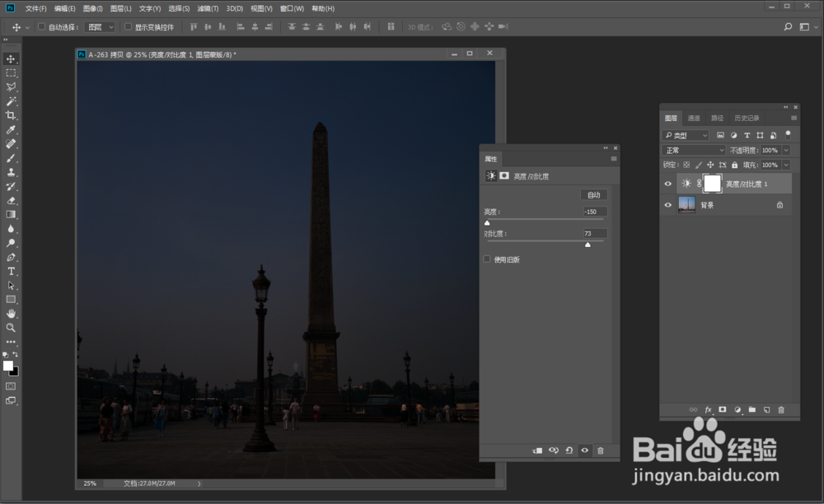Click the 自动 button
The width and height of the screenshot is (824, 504).
point(594,195)
